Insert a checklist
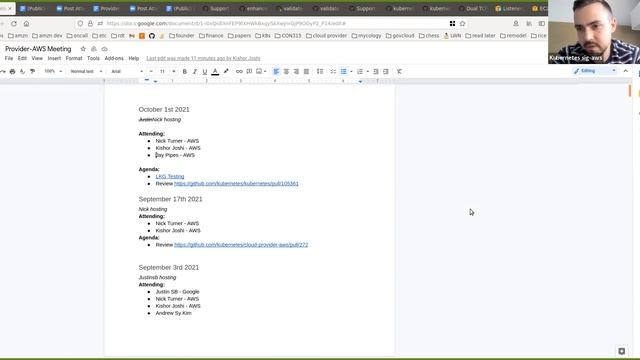The height and width of the screenshot is (360, 640). tap(333, 71)
